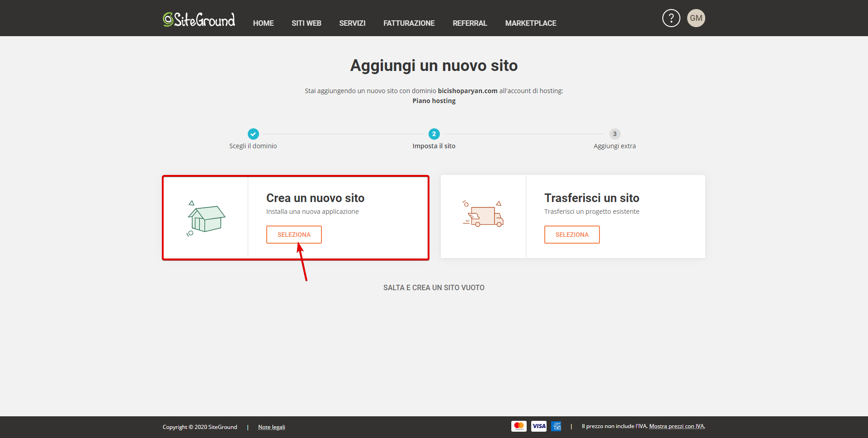The image size is (868, 438).
Task: Navigate to FATTURAZIONE
Action: click(409, 23)
